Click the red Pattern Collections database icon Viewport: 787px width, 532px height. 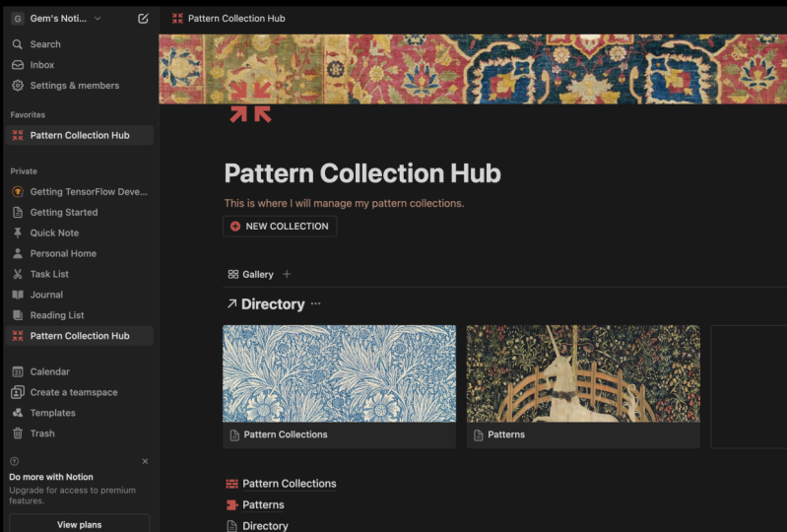click(231, 484)
